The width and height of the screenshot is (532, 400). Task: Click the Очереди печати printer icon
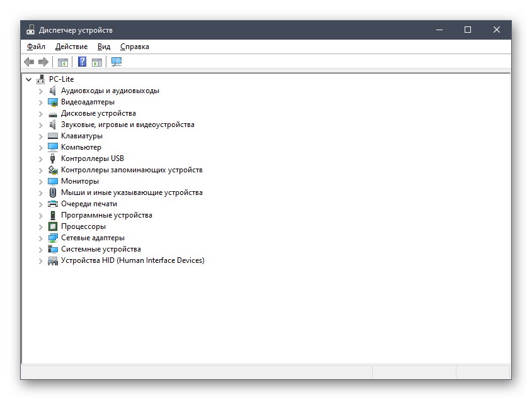(53, 204)
